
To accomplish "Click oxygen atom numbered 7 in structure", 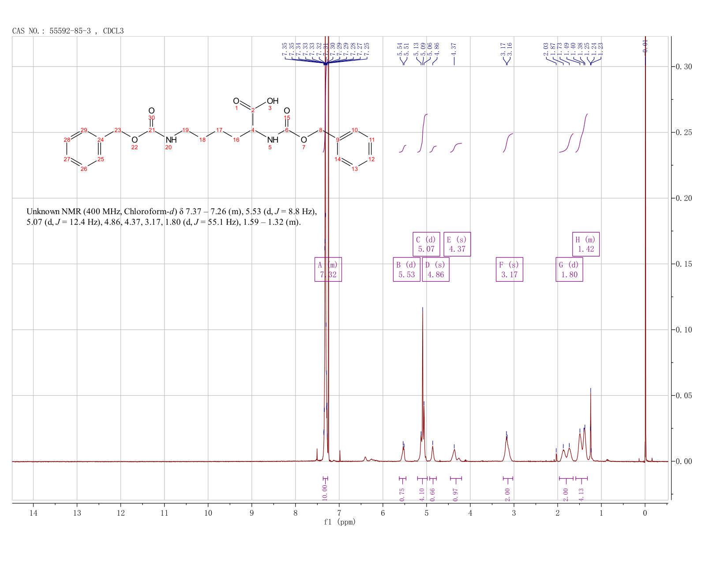I will tap(304, 140).
